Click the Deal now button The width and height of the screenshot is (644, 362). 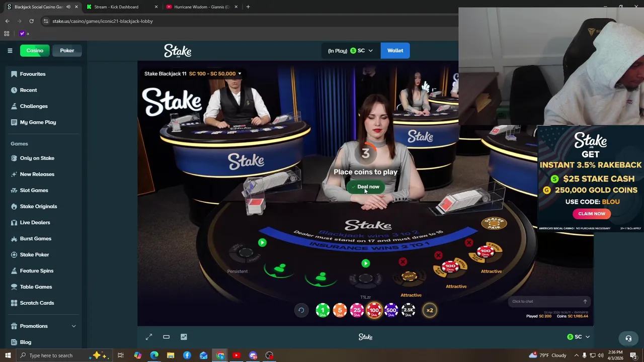pos(365,187)
